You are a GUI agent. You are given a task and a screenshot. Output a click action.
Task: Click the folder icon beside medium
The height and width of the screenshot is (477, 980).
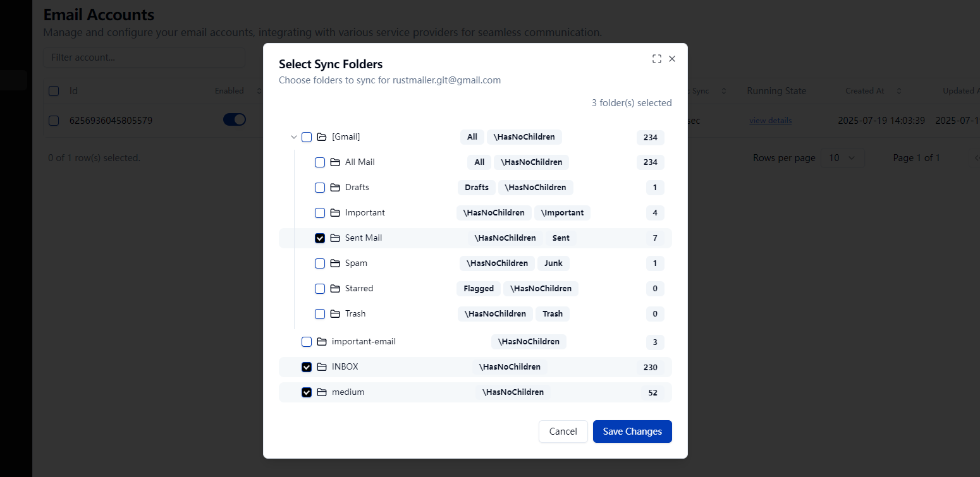coord(322,392)
